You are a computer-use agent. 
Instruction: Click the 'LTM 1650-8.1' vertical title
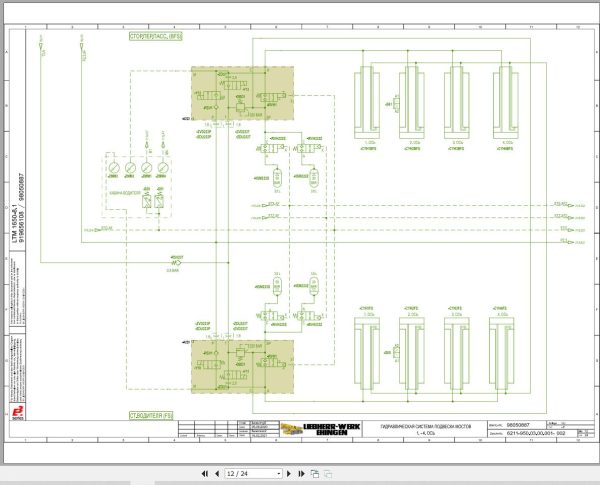coord(15,224)
